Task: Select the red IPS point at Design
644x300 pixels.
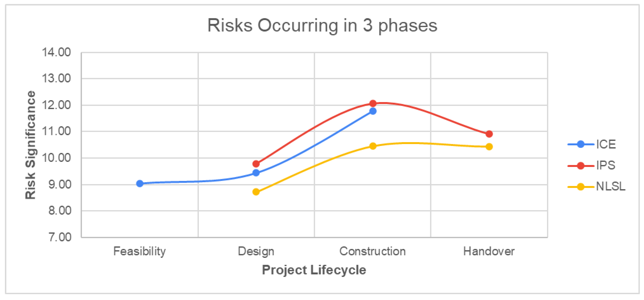Action: click(x=256, y=164)
